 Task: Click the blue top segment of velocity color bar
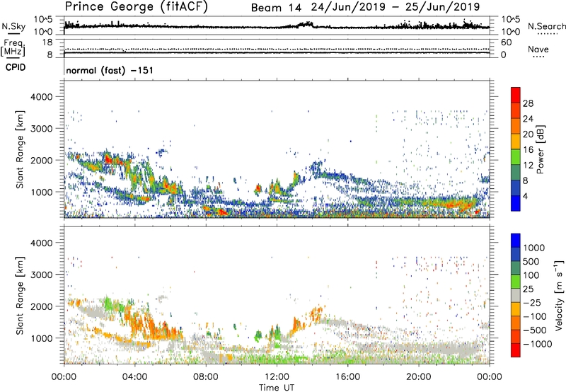click(x=516, y=241)
